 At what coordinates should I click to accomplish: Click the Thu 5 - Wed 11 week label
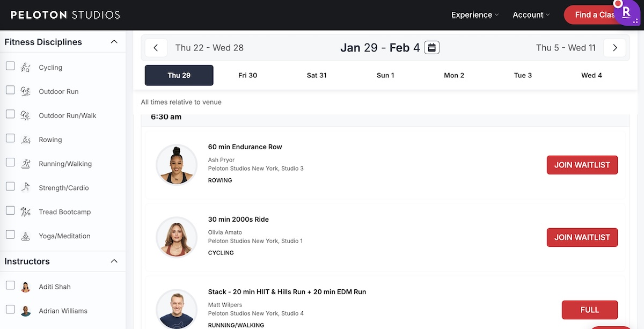pyautogui.click(x=566, y=48)
